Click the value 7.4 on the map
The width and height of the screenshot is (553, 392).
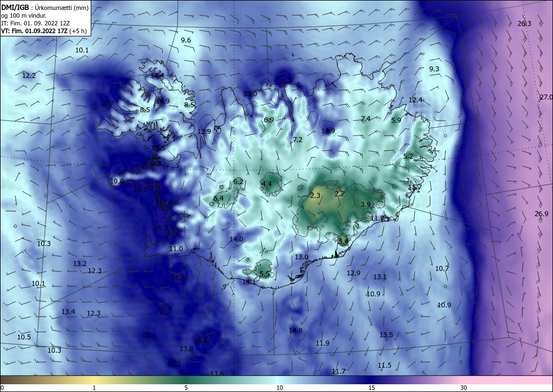pos(366,118)
